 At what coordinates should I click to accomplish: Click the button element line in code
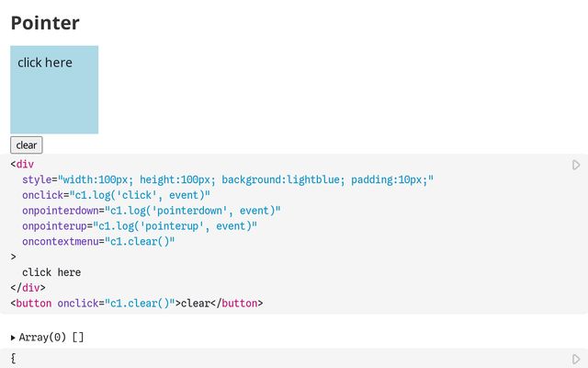click(x=137, y=303)
